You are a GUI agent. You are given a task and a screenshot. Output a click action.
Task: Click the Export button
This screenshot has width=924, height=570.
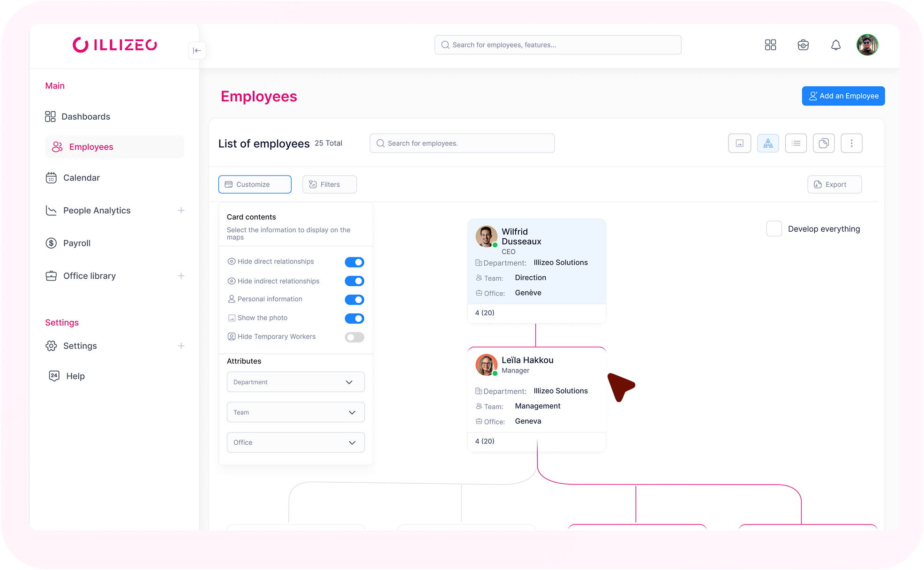coord(834,185)
